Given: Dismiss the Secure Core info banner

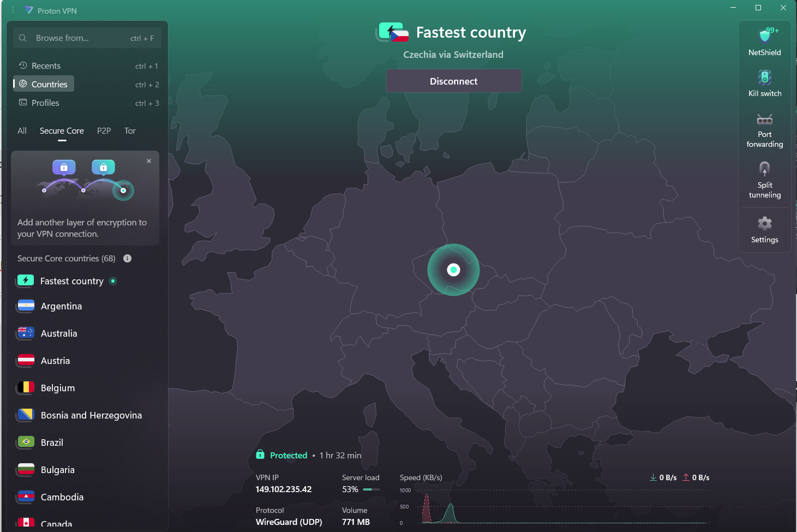Looking at the screenshot, I should [149, 161].
